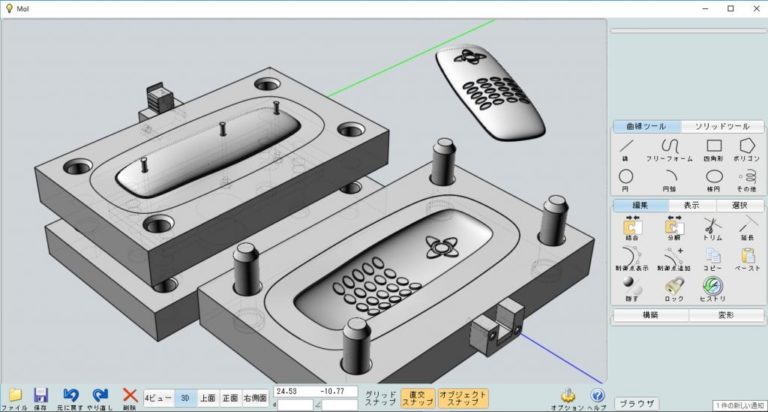768x412 pixels.
Task: Open the Display (表示) tab
Action: click(x=692, y=205)
